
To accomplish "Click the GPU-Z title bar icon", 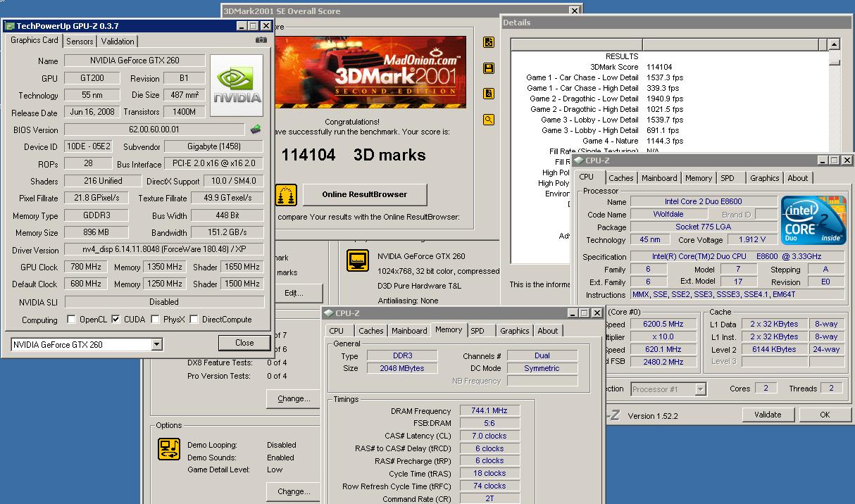I will [9, 26].
